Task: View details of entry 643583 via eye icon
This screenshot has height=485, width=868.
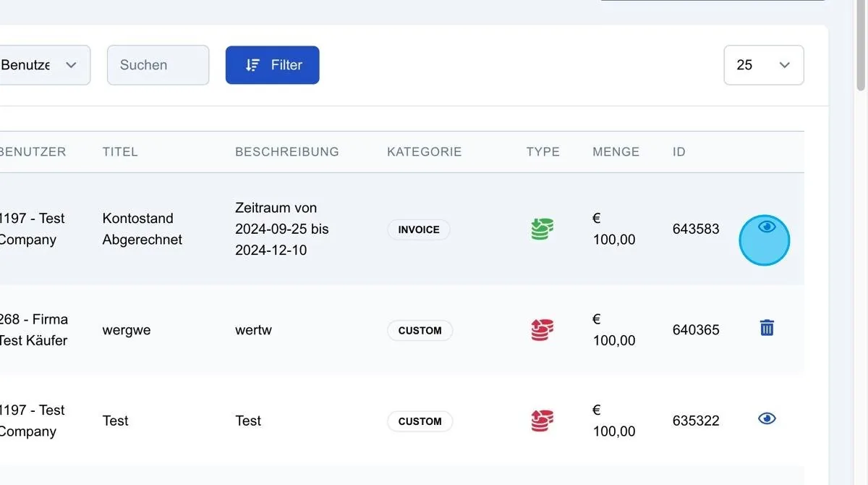Action: (767, 227)
